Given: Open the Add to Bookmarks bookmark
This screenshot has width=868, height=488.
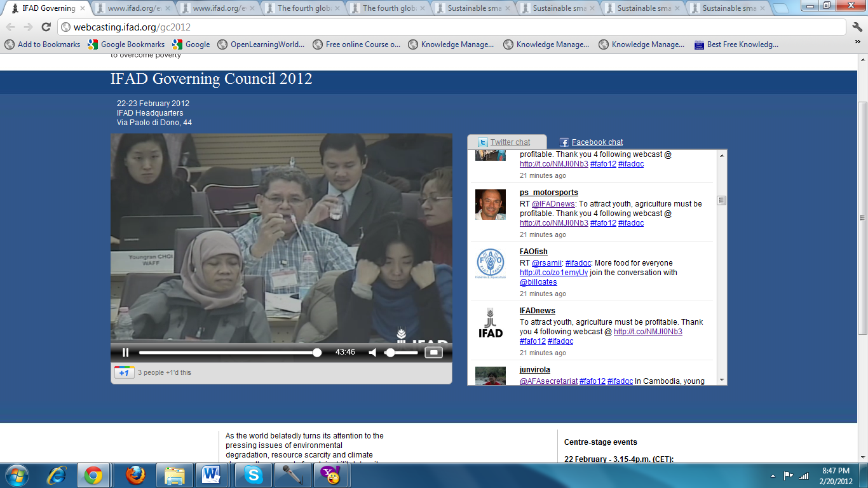Looking at the screenshot, I should 43,44.
